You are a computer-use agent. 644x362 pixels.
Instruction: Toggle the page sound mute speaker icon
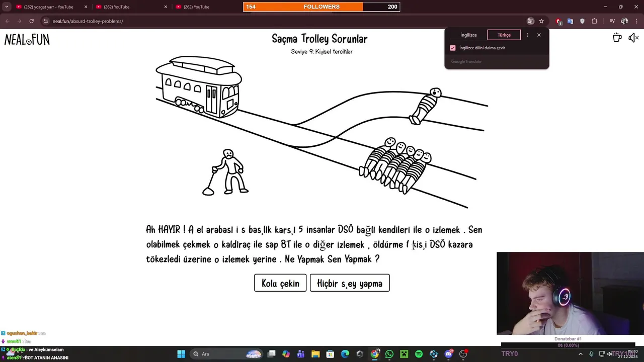[x=633, y=38]
